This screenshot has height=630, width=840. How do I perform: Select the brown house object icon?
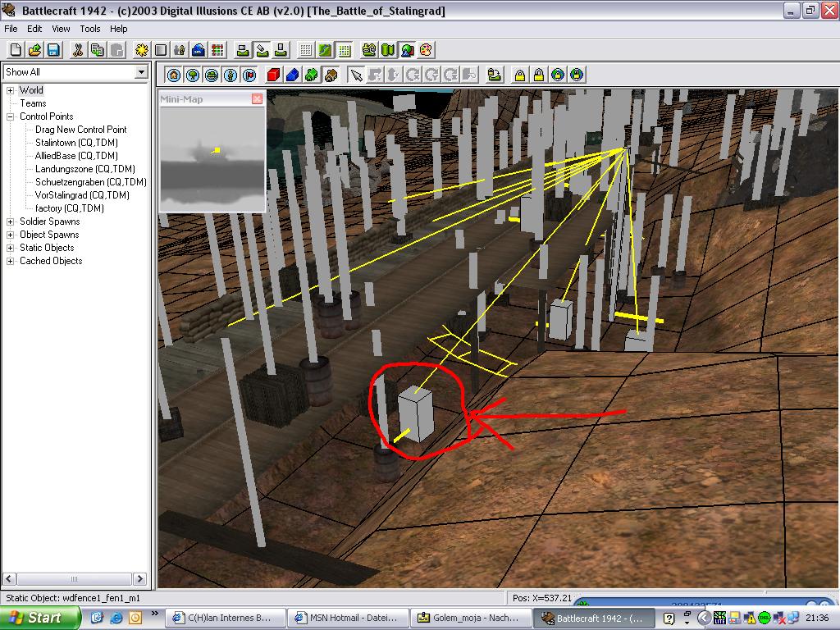pos(331,75)
